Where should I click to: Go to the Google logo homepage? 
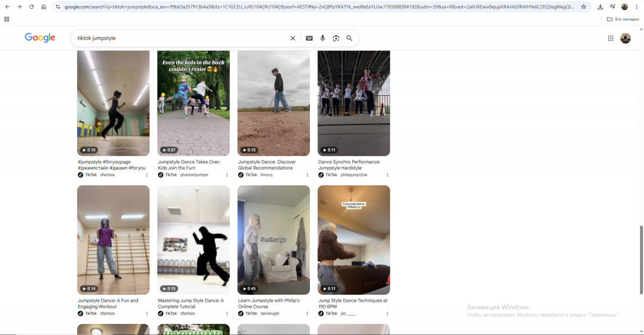pyautogui.click(x=40, y=38)
